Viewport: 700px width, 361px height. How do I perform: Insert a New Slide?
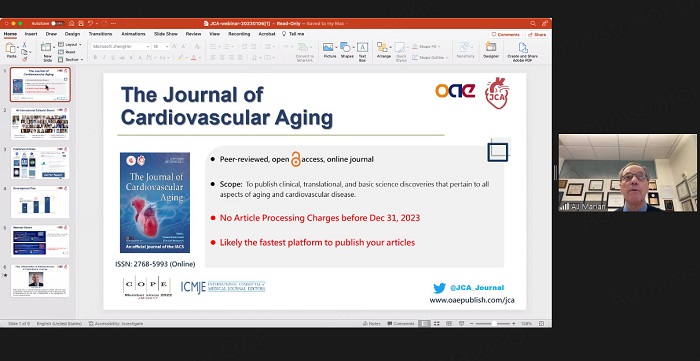coord(47,51)
